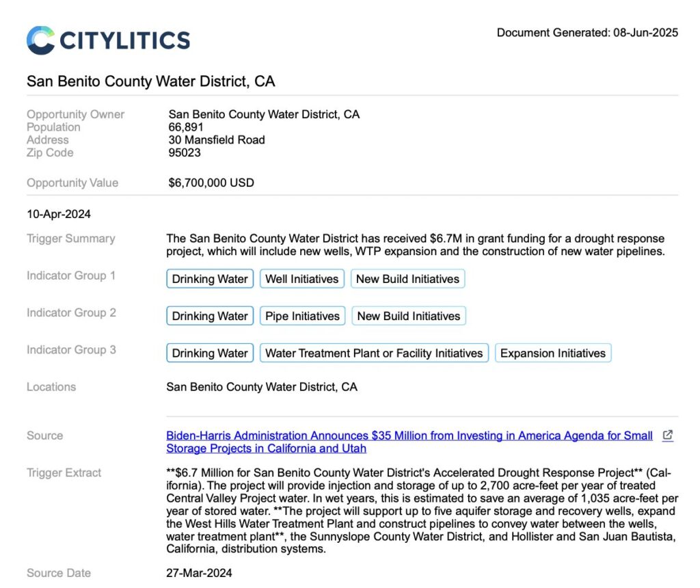Click the source date 27-Mar-2024
Image resolution: width=700 pixels, height=588 pixels.
coord(199,573)
